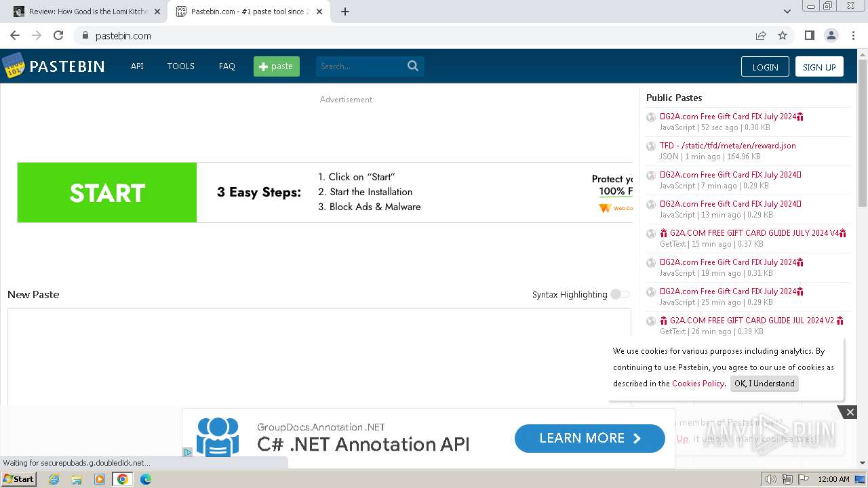Open Chrome three-dot menu
Screen dimensions: 868x488
point(852,35)
